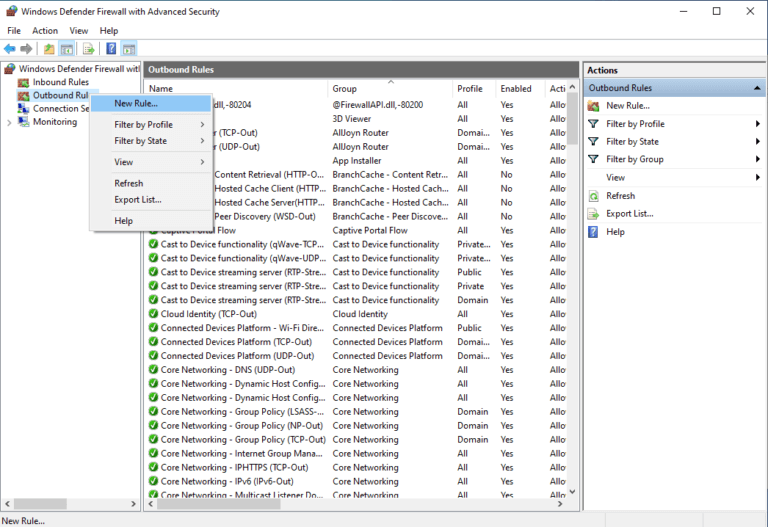Click green check icon of Core Networking - IPv6 (IPv6-Out)
The width and height of the screenshot is (768, 527).
(153, 481)
